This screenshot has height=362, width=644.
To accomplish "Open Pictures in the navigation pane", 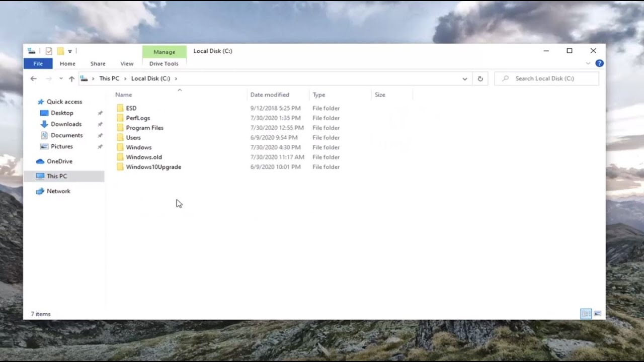I will pos(62,146).
